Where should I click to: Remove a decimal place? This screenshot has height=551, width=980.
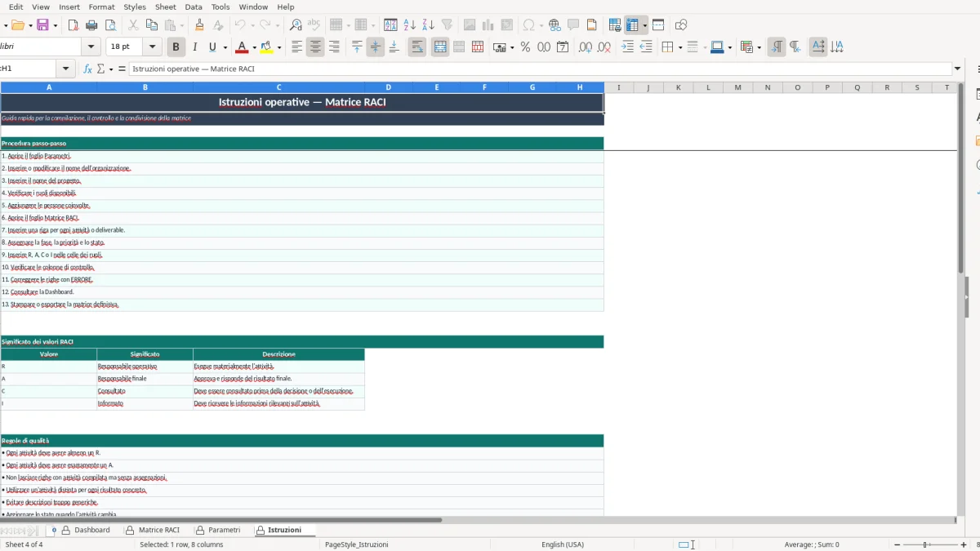click(604, 47)
